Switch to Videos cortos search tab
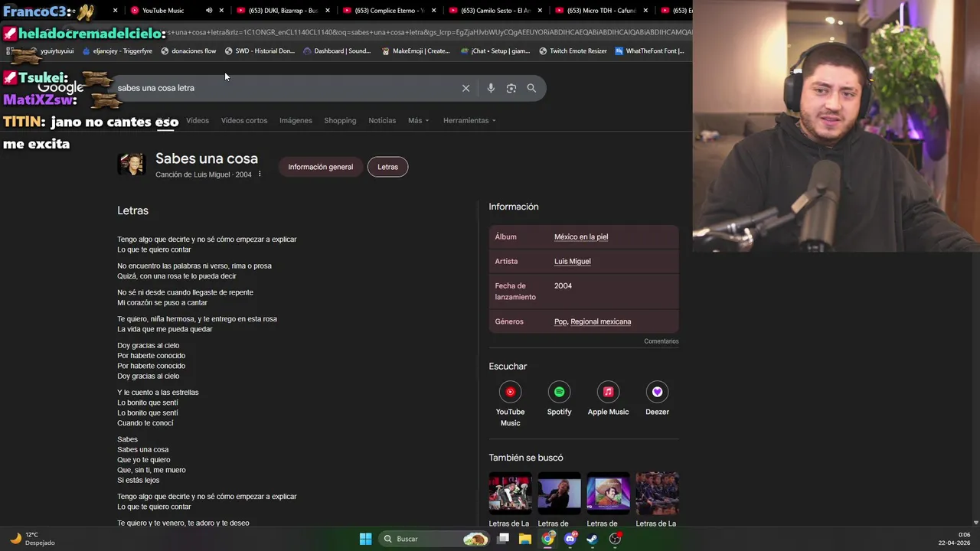The image size is (980, 551). [244, 120]
